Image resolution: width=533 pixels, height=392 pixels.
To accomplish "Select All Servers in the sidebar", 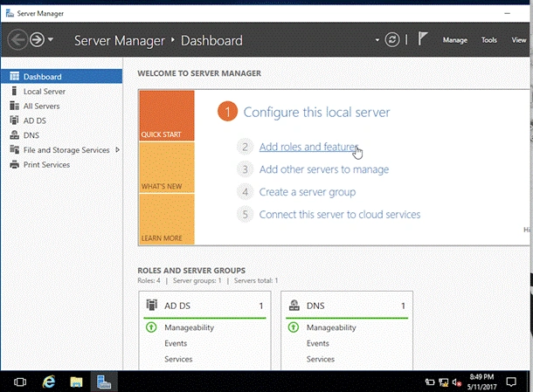I will tap(61, 106).
